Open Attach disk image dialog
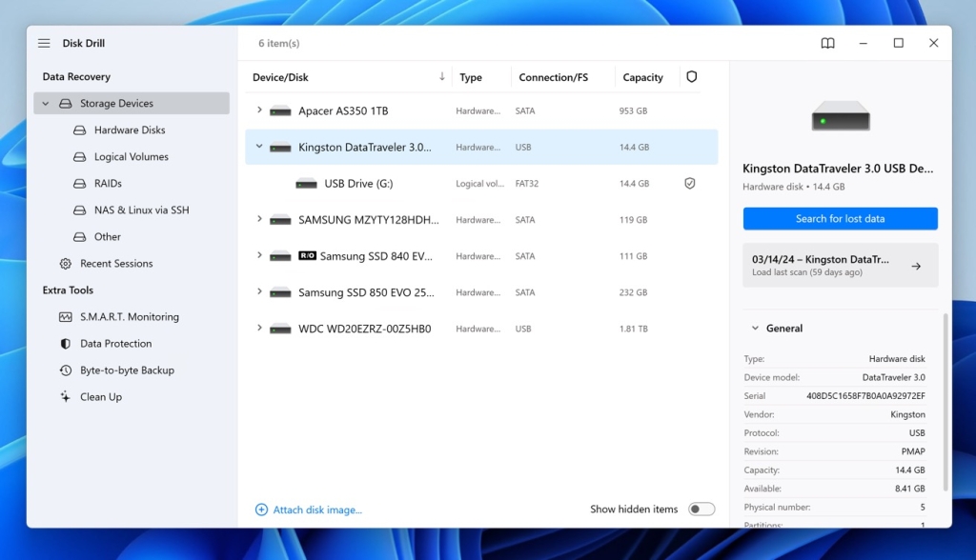This screenshot has height=560, width=976. pyautogui.click(x=315, y=510)
